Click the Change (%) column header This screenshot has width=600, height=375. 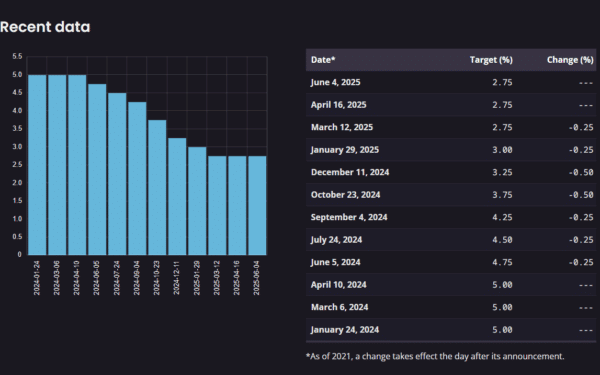coord(570,60)
